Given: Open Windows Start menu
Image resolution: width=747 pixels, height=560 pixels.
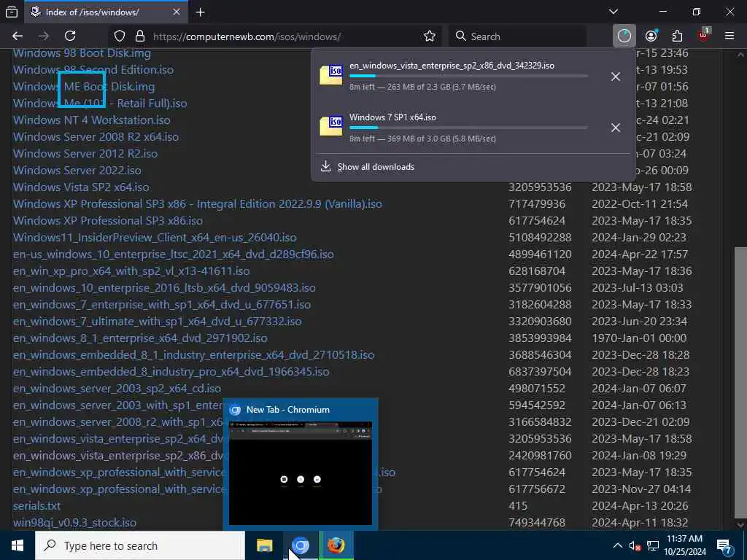Looking at the screenshot, I should click(x=18, y=545).
